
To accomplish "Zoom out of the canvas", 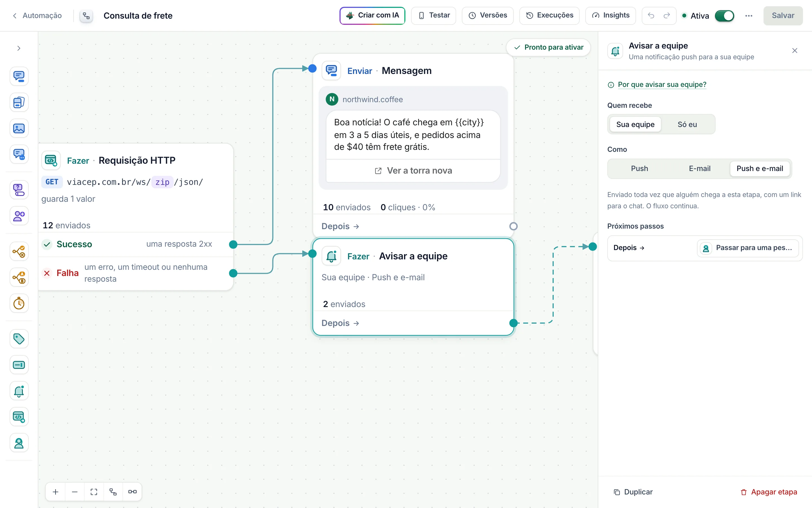I will pyautogui.click(x=75, y=492).
